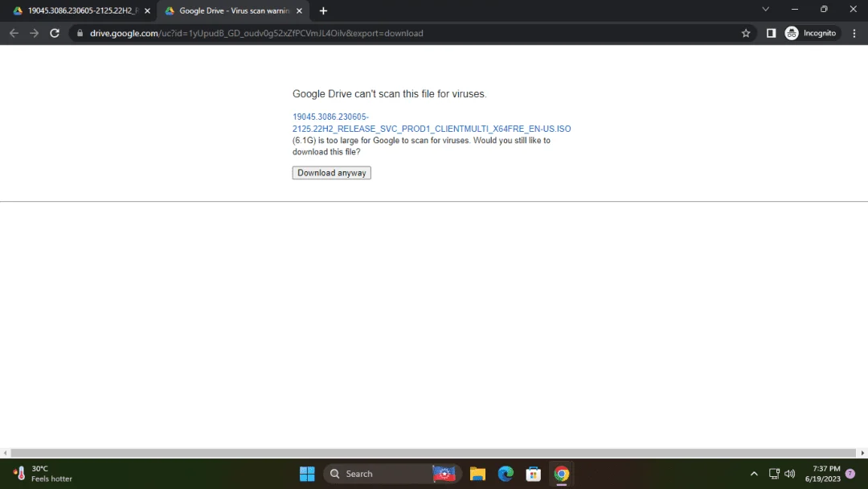The height and width of the screenshot is (489, 868).
Task: Open a new browser tab
Action: tap(323, 10)
